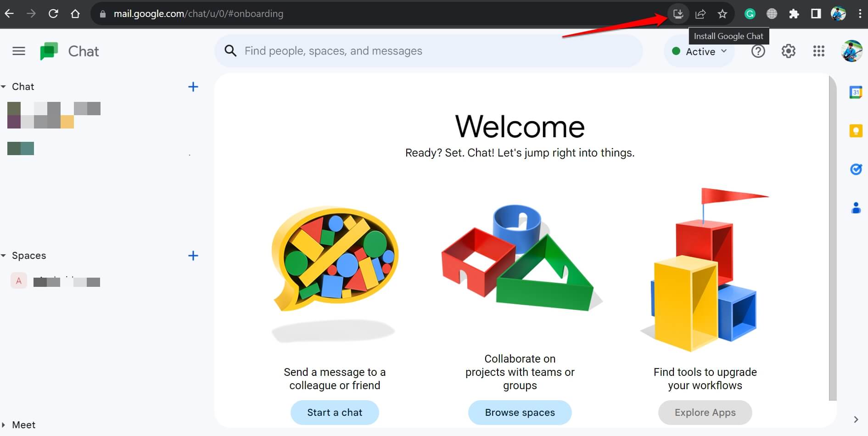Open the Active status dropdown
This screenshot has width=868, height=436.
[x=699, y=51]
